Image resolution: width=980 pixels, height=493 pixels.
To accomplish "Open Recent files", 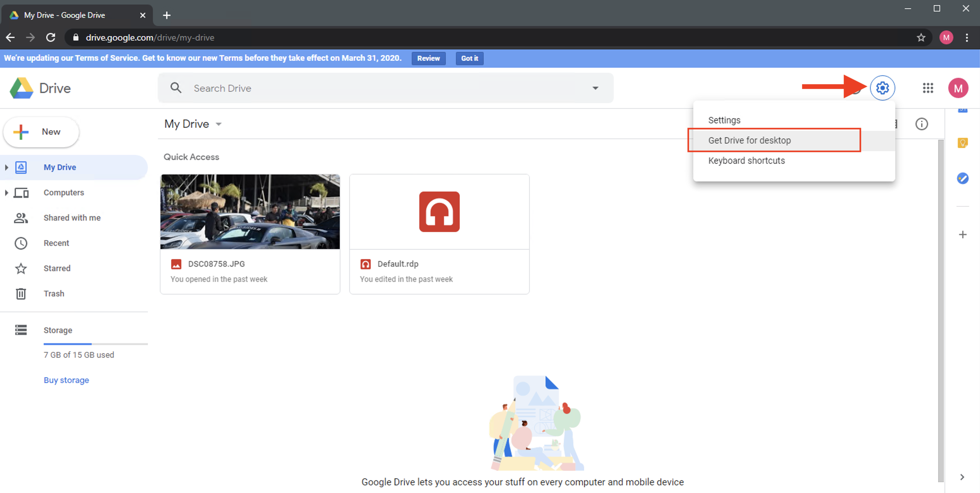I will pos(56,243).
